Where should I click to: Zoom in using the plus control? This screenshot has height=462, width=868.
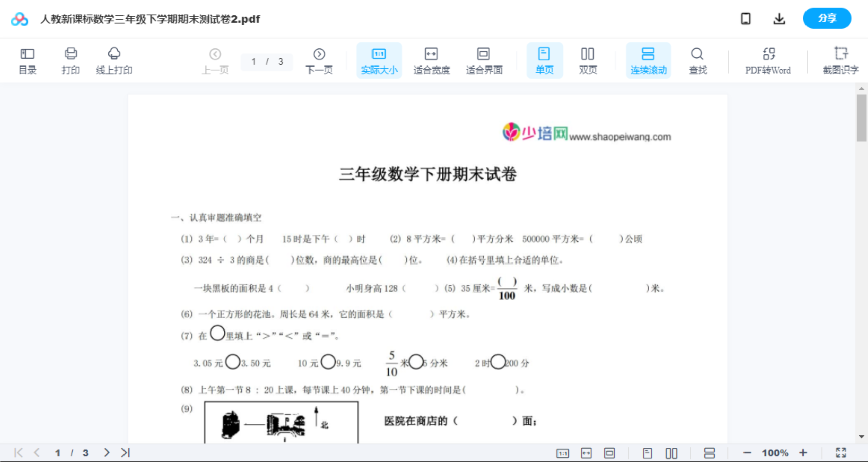(x=803, y=452)
